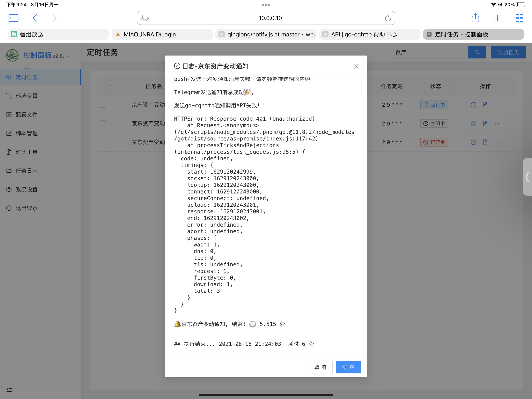Open a new tab with the plus icon
532x399 pixels.
tap(497, 18)
